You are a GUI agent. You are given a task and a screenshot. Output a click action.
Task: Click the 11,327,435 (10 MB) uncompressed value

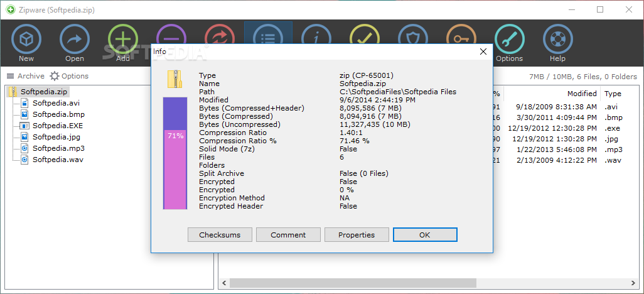click(375, 124)
